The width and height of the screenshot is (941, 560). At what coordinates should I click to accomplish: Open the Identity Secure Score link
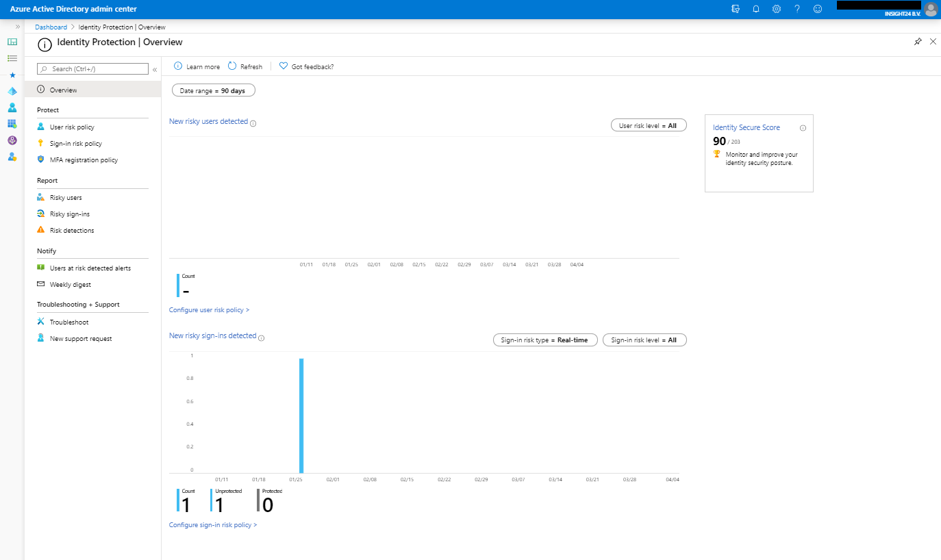746,127
